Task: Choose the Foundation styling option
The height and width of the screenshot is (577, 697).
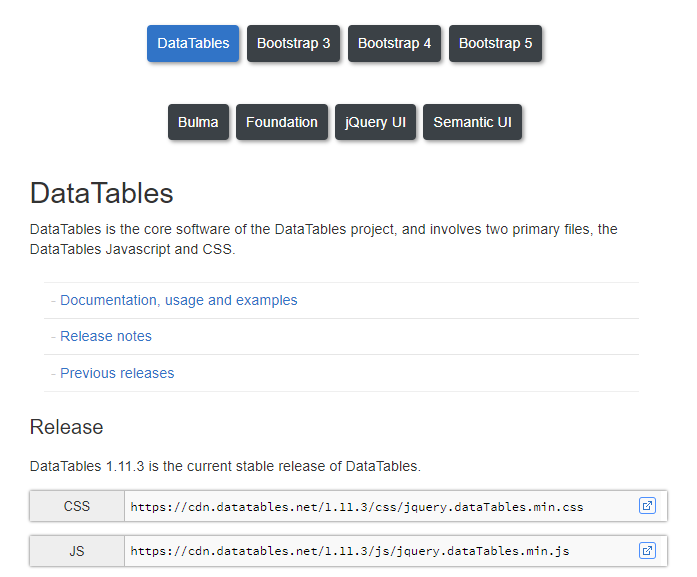Action: click(282, 122)
